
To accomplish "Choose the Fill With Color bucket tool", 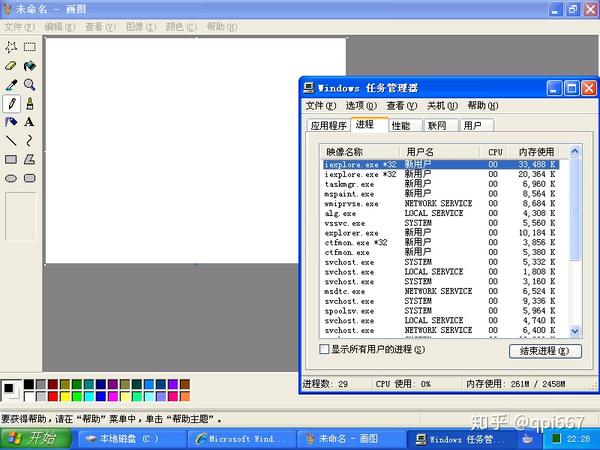I will click(29, 66).
